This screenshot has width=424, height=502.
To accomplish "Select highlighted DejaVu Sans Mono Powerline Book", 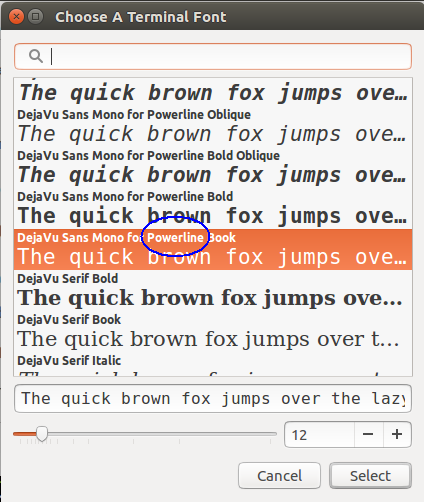I will point(213,249).
